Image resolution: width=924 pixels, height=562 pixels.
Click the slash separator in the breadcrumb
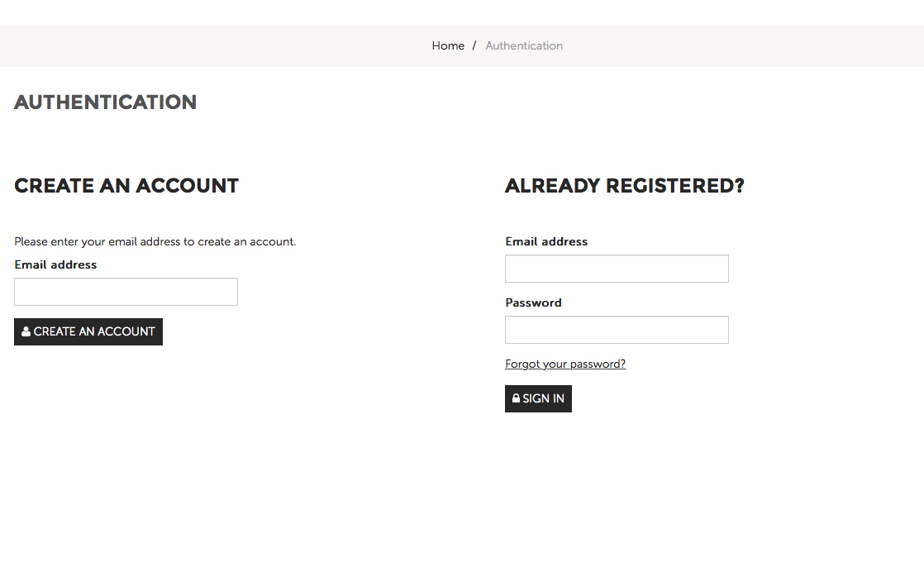point(474,46)
